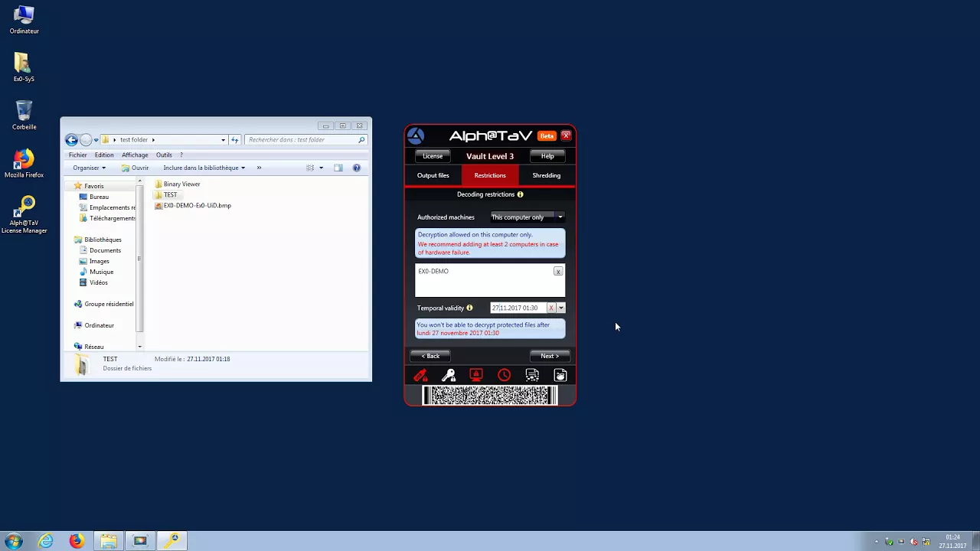Image resolution: width=980 pixels, height=551 pixels.
Task: Remove EX0-DEMO machine with its x button
Action: (x=558, y=272)
